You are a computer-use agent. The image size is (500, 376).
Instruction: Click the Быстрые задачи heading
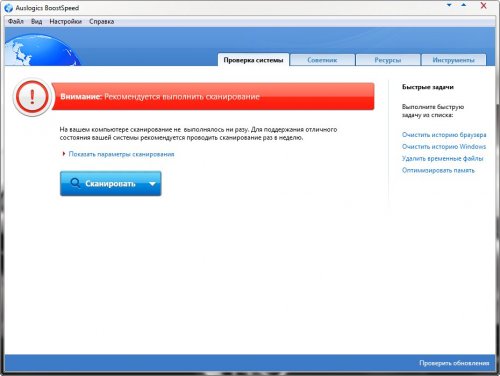pos(428,87)
